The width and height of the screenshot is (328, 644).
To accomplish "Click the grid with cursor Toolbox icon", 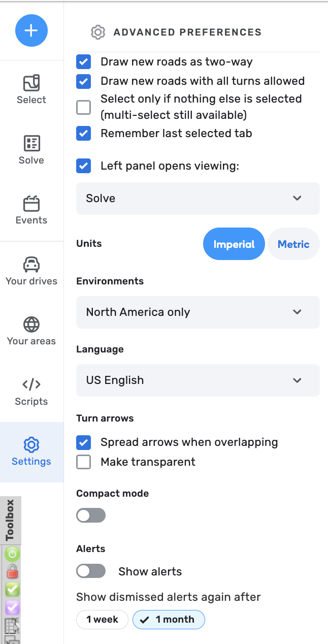I will (x=12, y=625).
